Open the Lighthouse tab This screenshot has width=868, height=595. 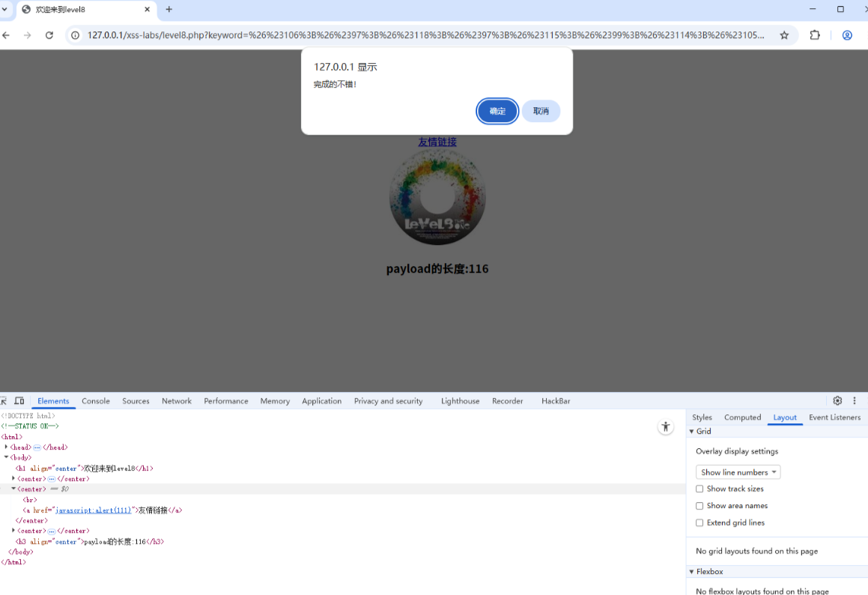click(460, 401)
